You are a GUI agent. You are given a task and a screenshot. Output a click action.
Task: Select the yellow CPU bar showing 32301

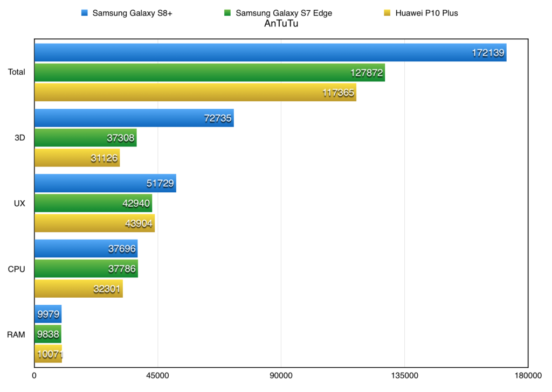point(79,289)
